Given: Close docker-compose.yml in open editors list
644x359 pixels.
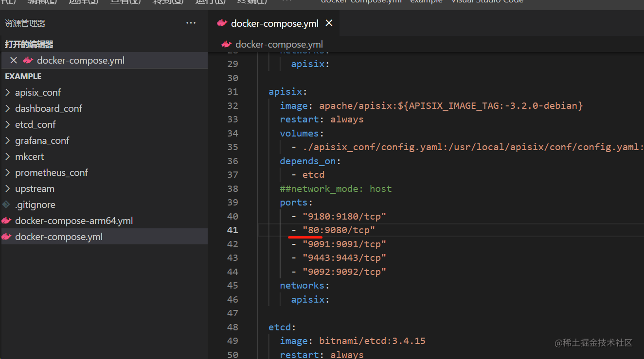Looking at the screenshot, I should [14, 60].
